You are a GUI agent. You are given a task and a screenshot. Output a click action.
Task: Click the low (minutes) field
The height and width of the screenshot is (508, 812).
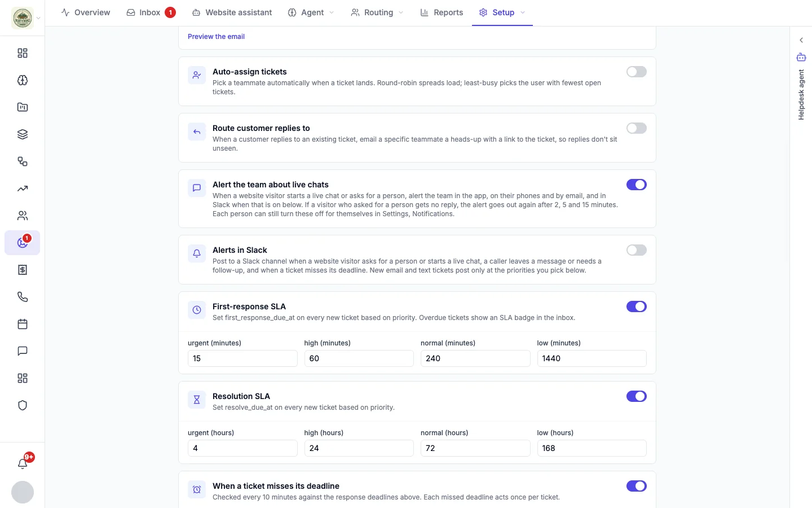pyautogui.click(x=592, y=358)
